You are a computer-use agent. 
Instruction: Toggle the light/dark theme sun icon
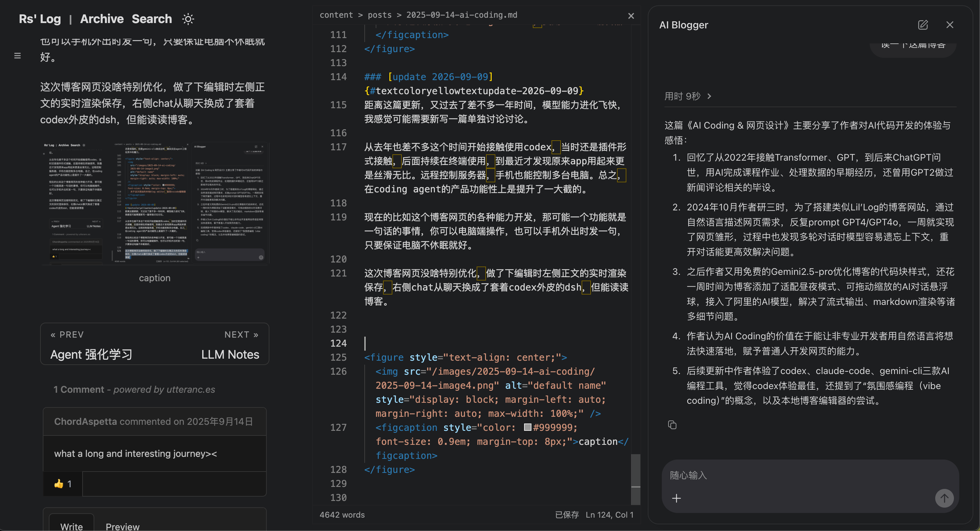coord(188,19)
